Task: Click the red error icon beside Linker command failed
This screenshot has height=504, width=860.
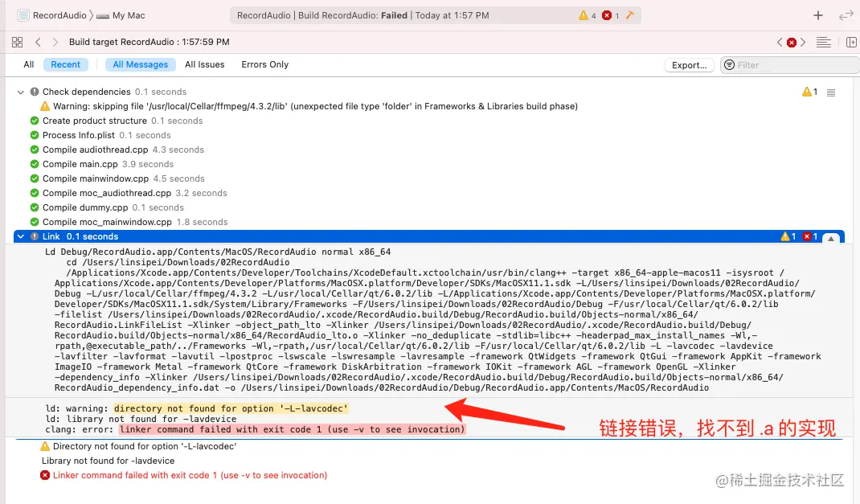Action: 45,475
